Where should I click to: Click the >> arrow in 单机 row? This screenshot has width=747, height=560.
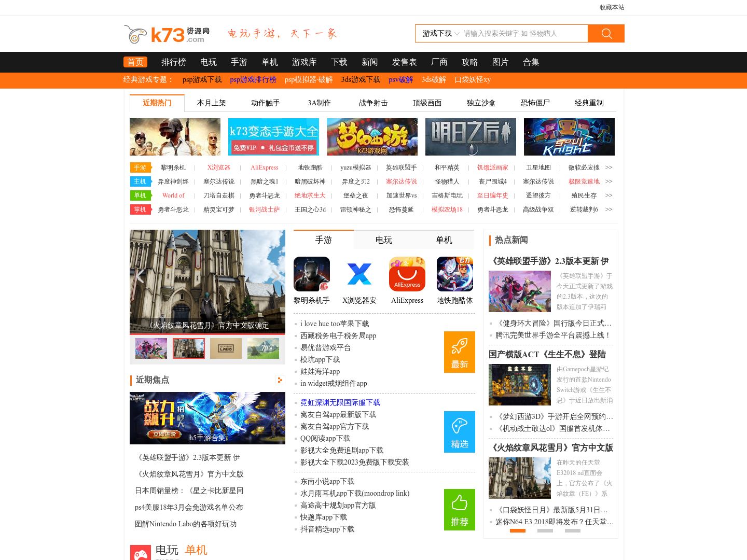609,195
